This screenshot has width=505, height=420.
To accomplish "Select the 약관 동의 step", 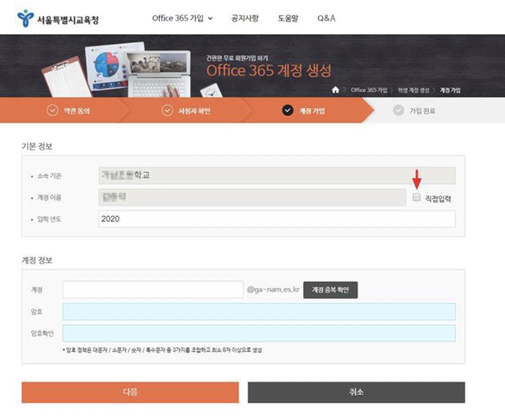I will click(68, 110).
